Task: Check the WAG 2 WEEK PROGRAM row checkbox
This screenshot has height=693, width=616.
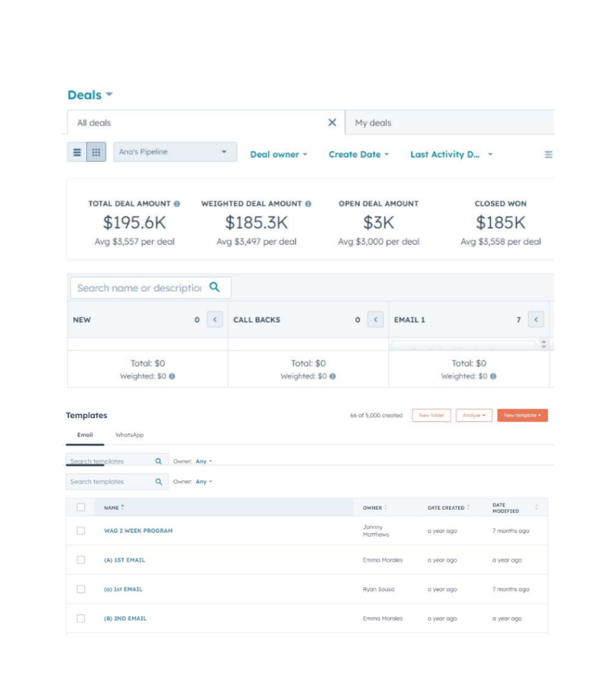Action: (81, 531)
